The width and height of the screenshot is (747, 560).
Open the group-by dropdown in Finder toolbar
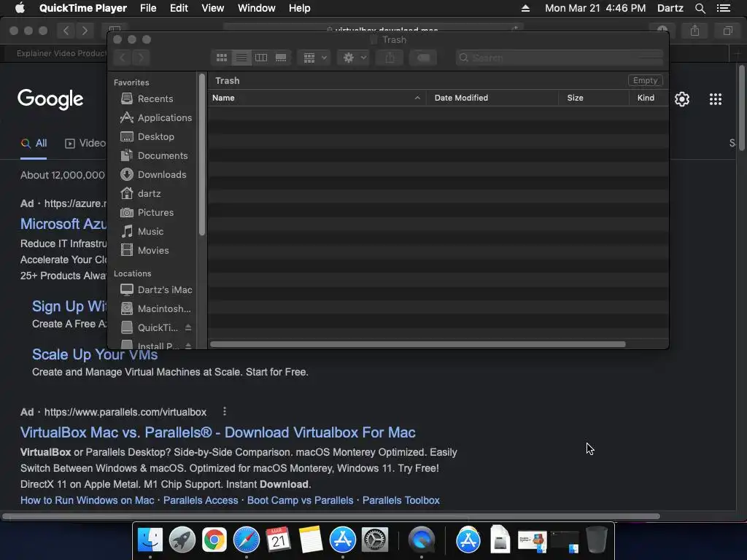(x=314, y=58)
